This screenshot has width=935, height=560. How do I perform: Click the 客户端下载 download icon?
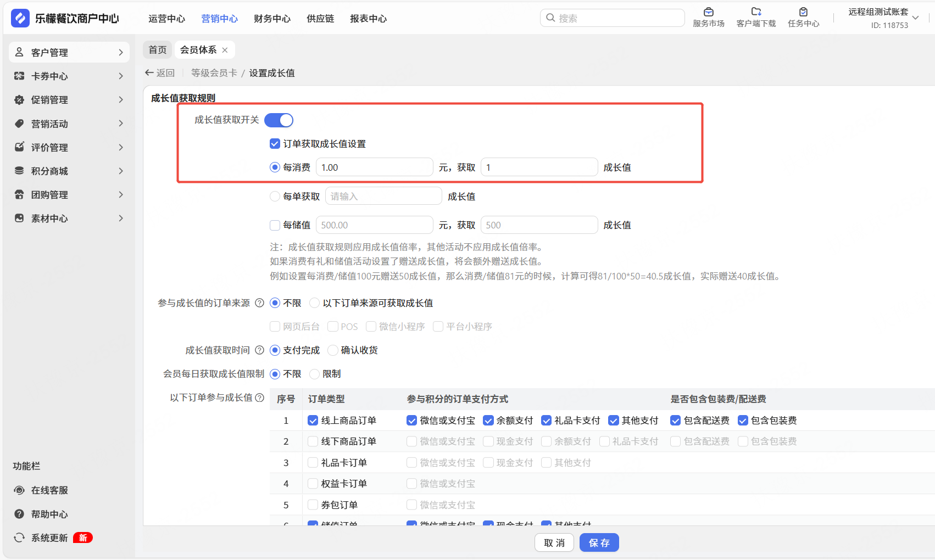(756, 12)
